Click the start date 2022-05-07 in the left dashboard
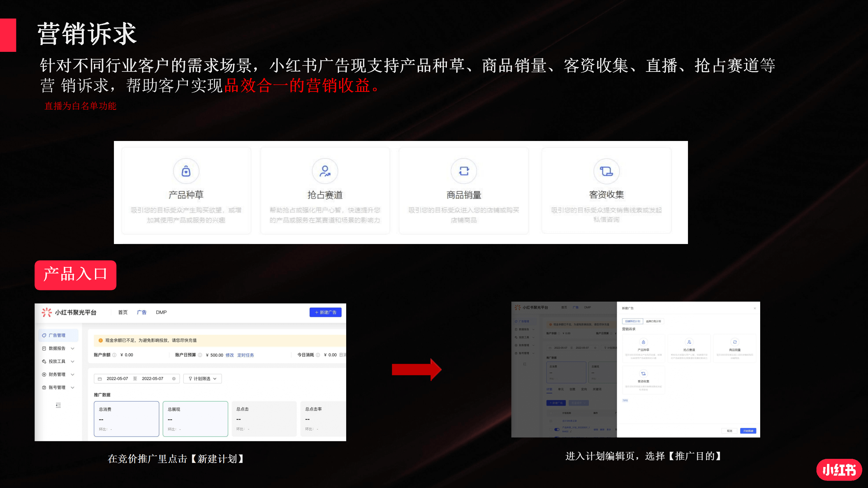 tap(117, 379)
